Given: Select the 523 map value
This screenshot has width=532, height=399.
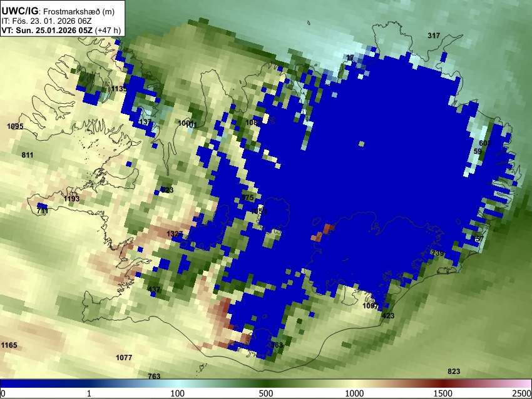Looking at the screenshot, I should pos(167,190).
